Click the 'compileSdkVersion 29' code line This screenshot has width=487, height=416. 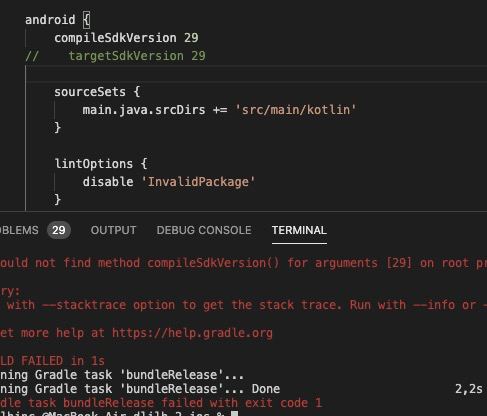tap(126, 38)
